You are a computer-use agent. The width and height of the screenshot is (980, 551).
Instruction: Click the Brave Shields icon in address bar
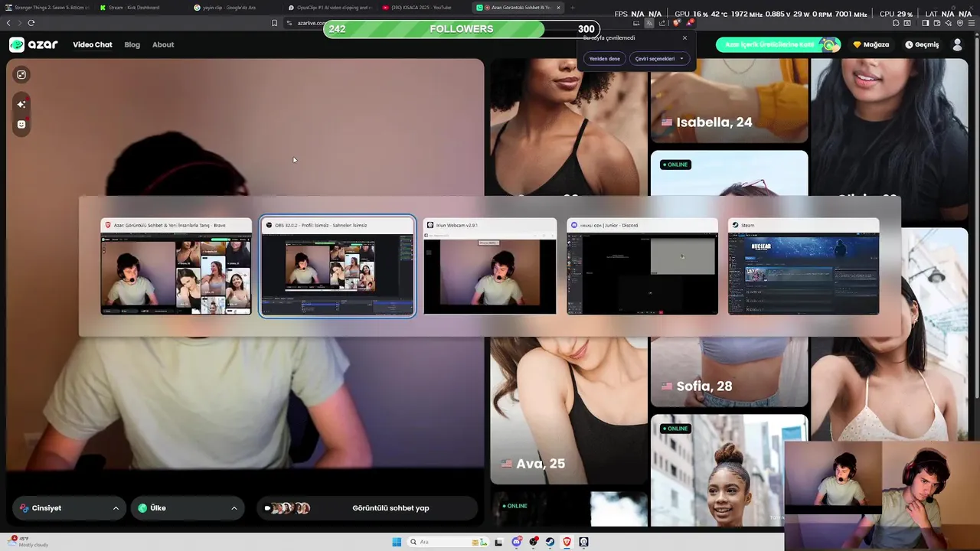(x=677, y=23)
